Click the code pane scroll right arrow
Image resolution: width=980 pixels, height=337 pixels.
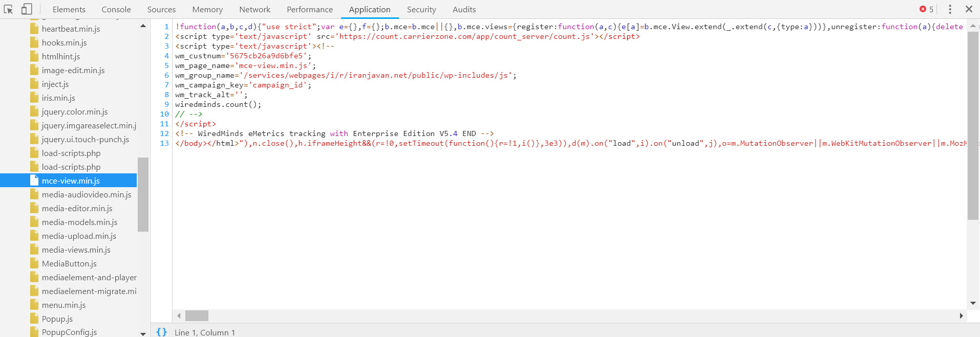click(x=961, y=316)
